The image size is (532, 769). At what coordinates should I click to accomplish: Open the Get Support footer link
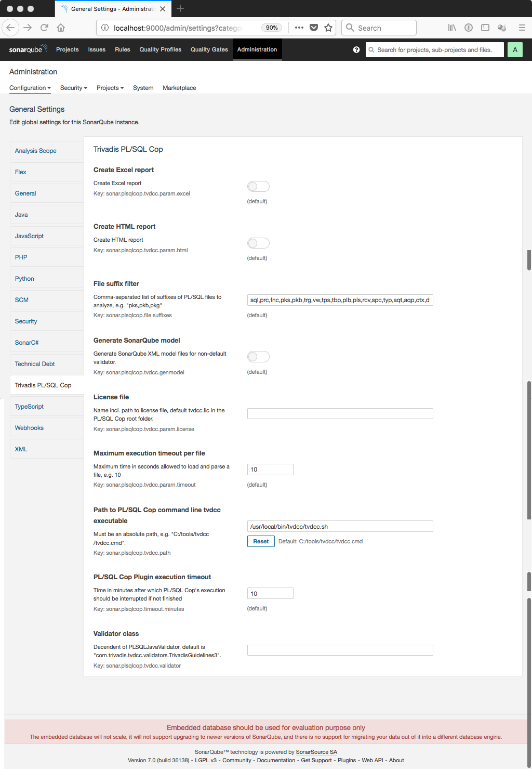316,760
